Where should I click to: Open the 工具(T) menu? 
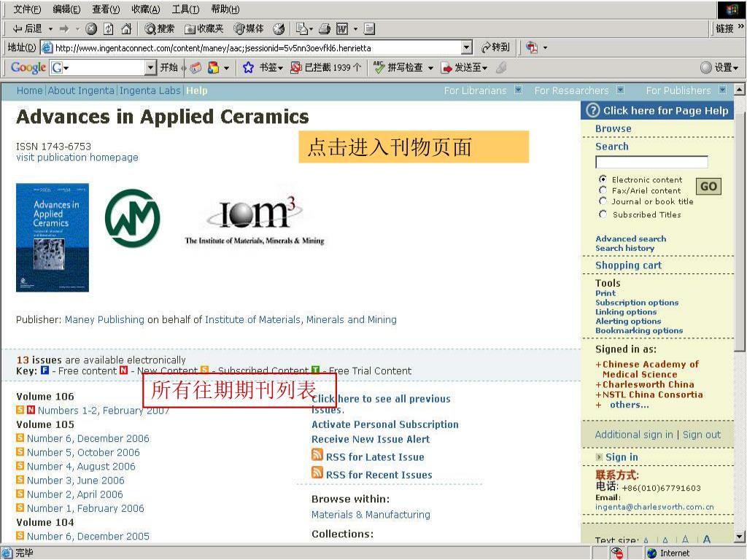pyautogui.click(x=185, y=9)
